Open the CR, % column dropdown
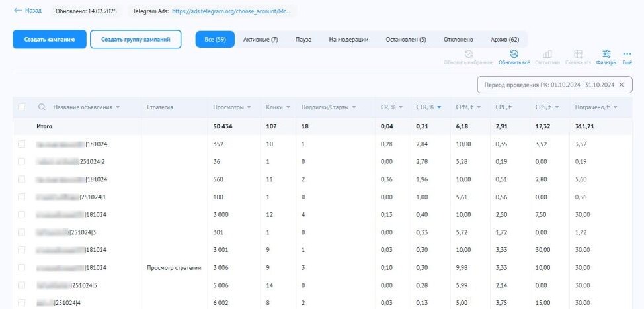Image resolution: width=644 pixels, height=309 pixels. pyautogui.click(x=401, y=107)
